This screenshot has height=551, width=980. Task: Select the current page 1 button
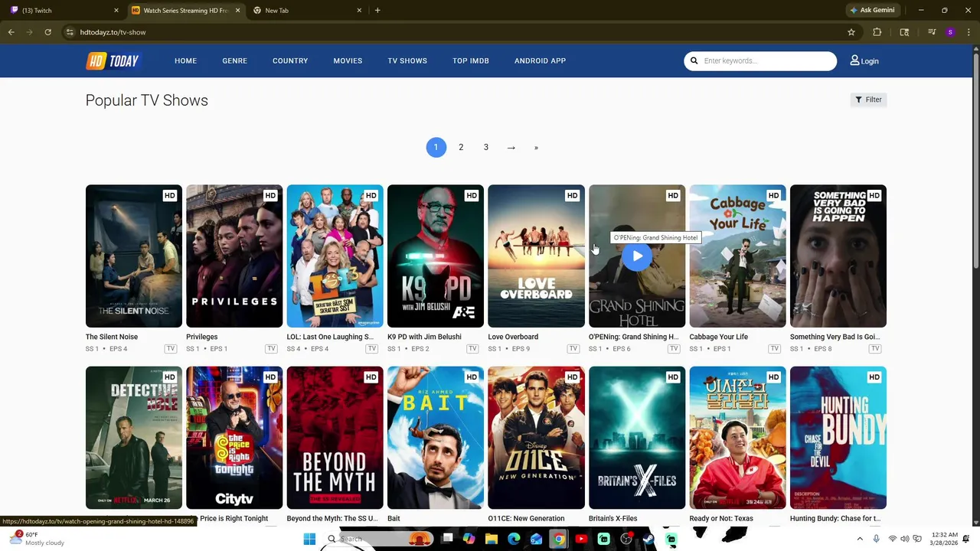pos(436,148)
